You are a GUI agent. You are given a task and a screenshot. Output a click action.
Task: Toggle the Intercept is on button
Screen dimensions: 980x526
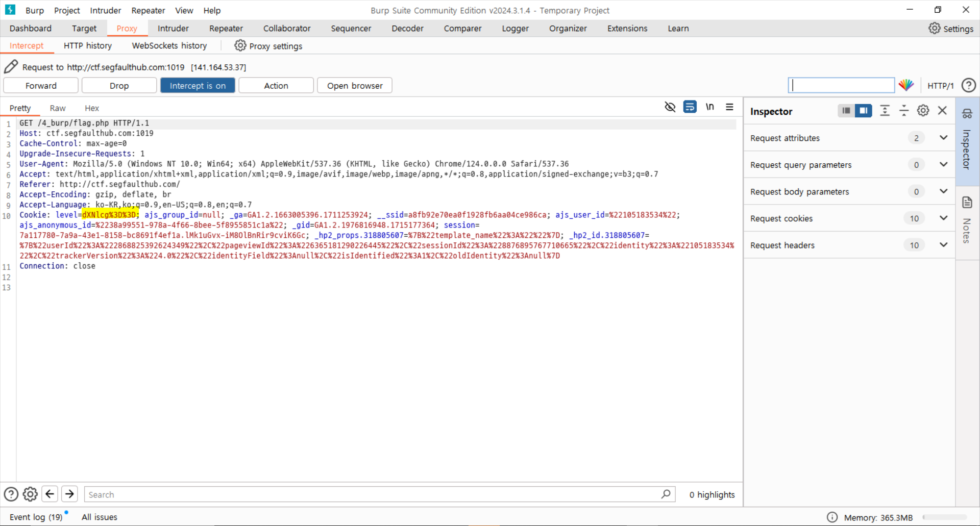click(198, 85)
